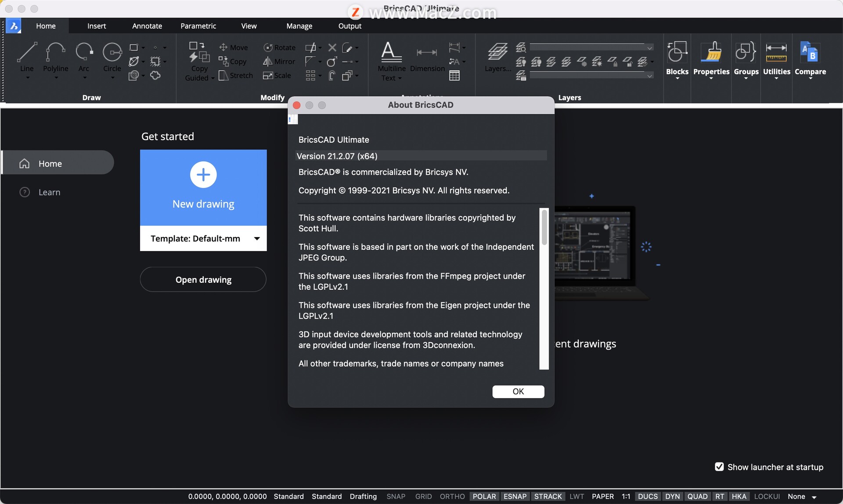Viewport: 843px width, 504px height.
Task: Switch to the Annotate ribbon tab
Action: (147, 26)
